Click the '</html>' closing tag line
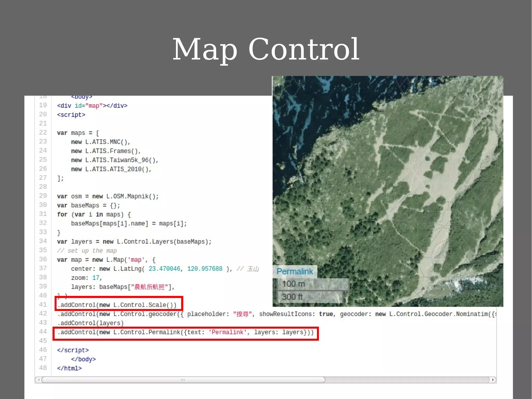Image resolution: width=532 pixels, height=399 pixels. coord(69,369)
